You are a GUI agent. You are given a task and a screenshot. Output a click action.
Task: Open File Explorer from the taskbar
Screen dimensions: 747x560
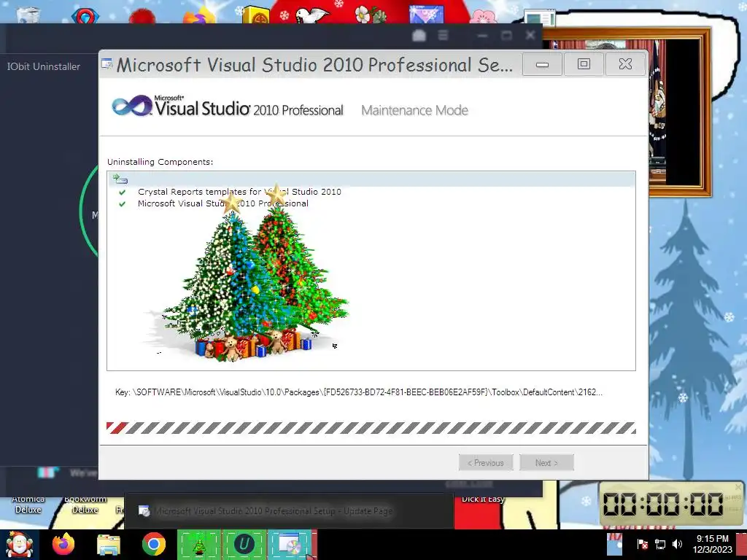pos(109,545)
